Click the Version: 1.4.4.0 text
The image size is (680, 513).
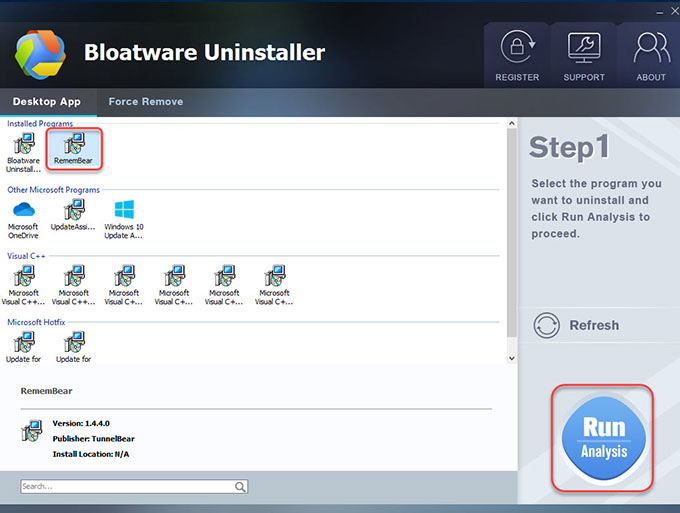tap(81, 423)
